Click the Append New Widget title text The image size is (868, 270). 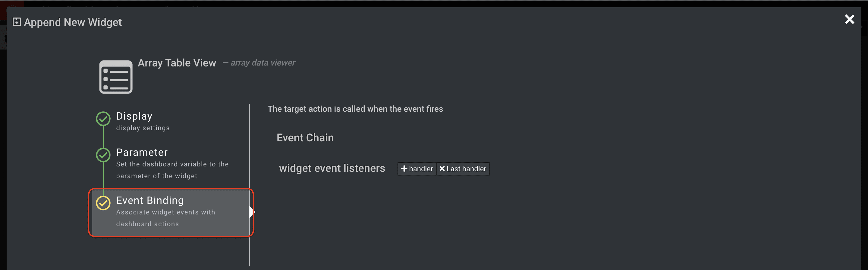pyautogui.click(x=73, y=22)
